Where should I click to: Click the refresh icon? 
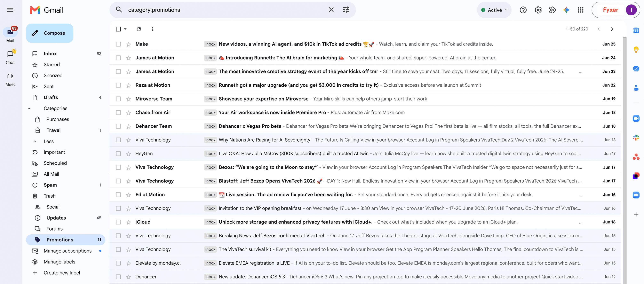tap(139, 29)
